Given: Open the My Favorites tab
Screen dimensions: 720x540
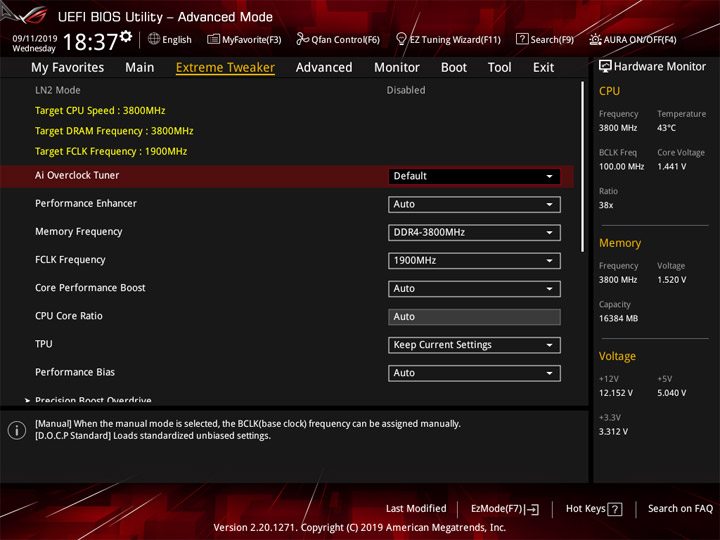Looking at the screenshot, I should (68, 68).
